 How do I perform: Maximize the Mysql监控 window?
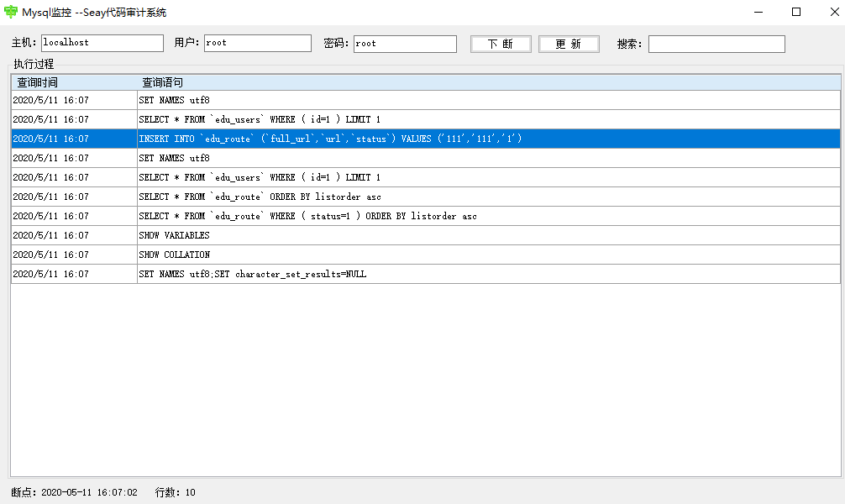[x=796, y=12]
